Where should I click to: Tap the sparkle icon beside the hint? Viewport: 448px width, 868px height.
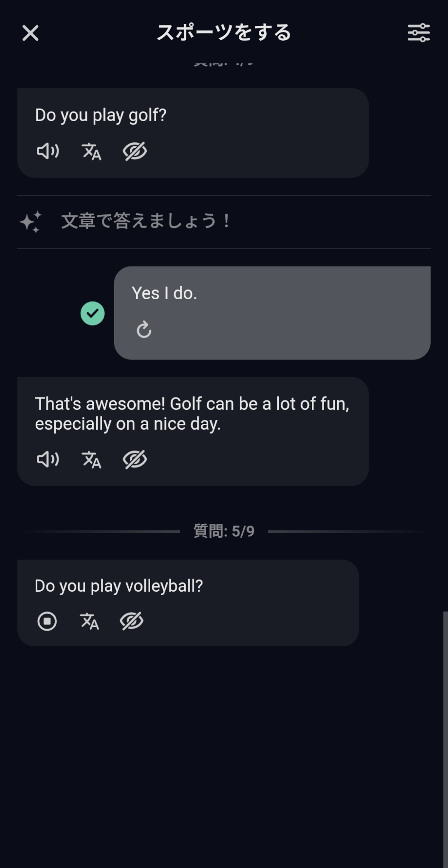[31, 222]
